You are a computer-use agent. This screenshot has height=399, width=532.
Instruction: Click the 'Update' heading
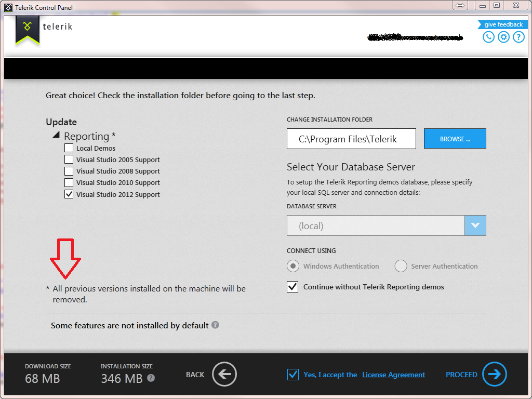tap(61, 122)
